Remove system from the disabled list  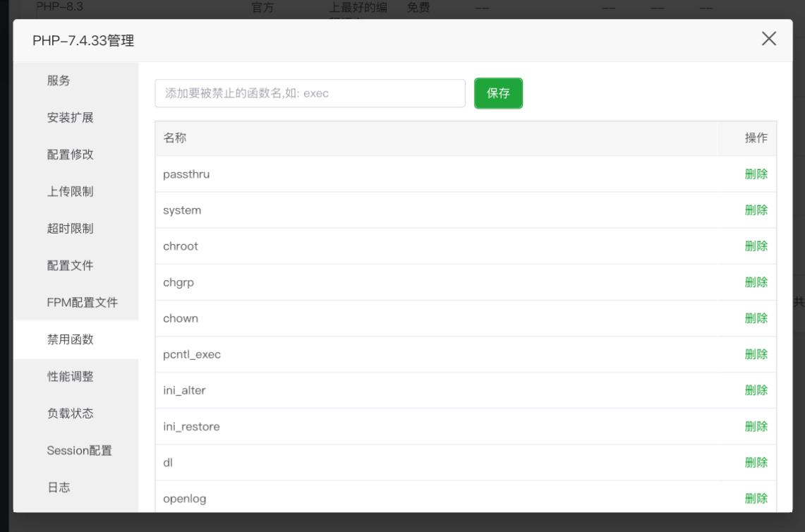pos(757,210)
